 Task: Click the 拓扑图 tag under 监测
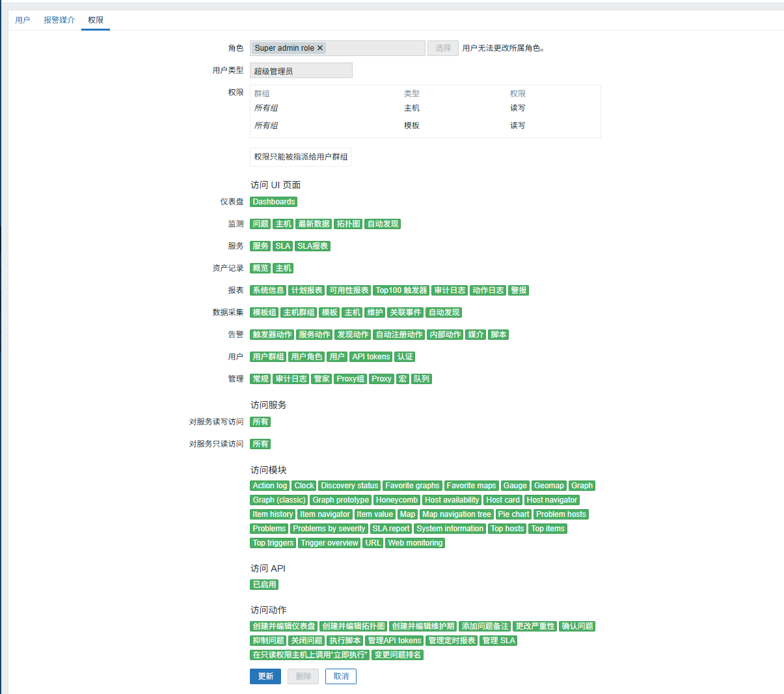(348, 224)
